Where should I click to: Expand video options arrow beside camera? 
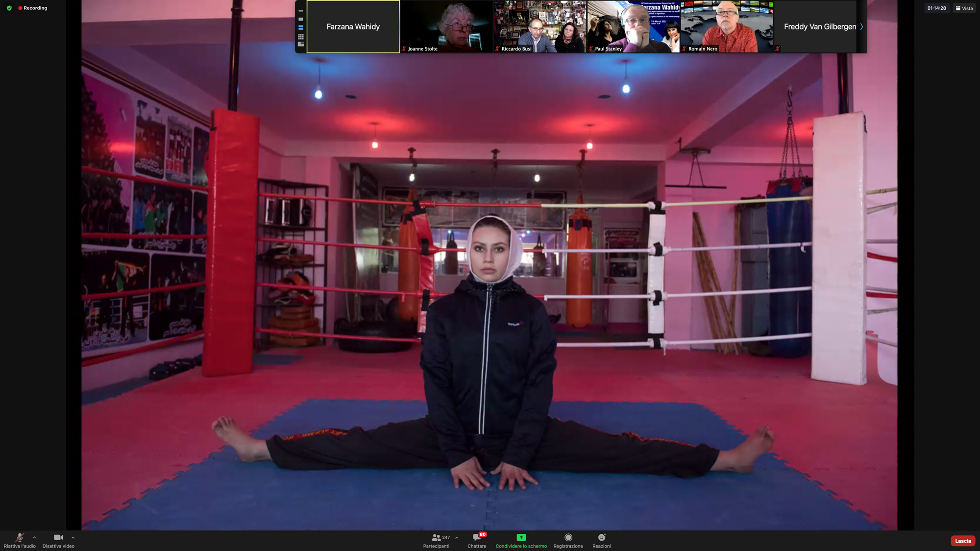point(73,537)
